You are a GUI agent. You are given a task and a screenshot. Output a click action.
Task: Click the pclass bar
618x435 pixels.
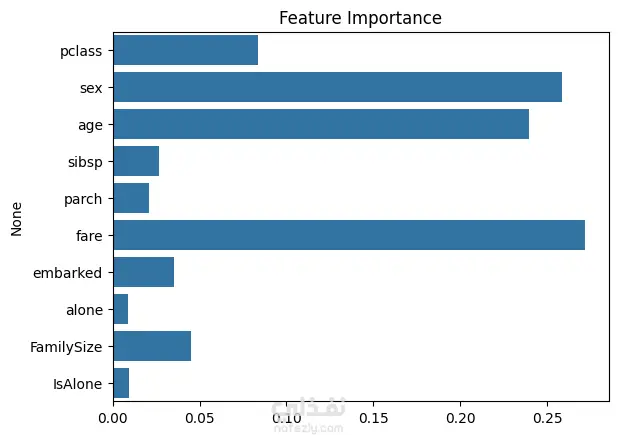click(x=185, y=50)
